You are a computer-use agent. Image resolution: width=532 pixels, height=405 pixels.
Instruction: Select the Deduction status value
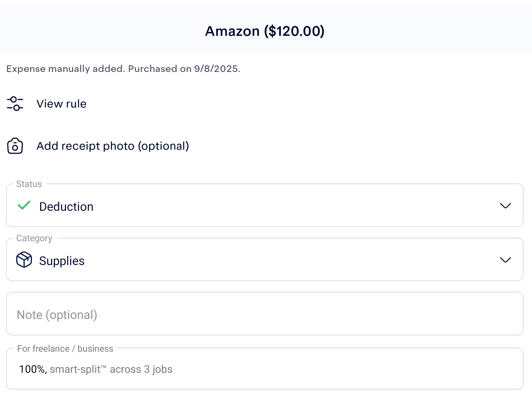66,207
